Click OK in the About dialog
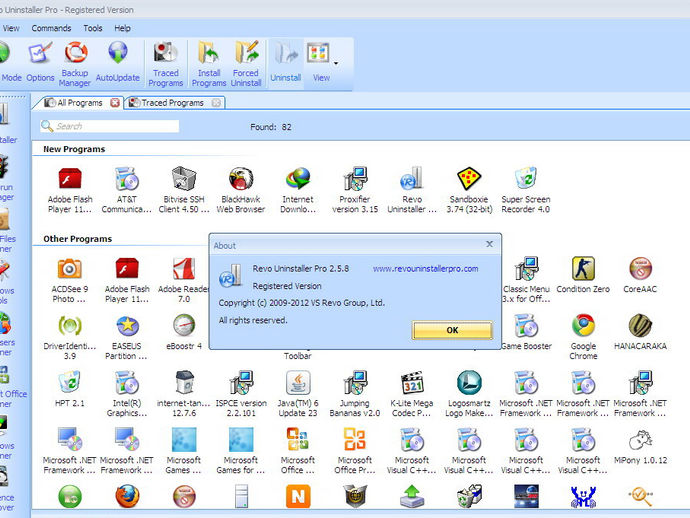The image size is (690, 518). (452, 330)
